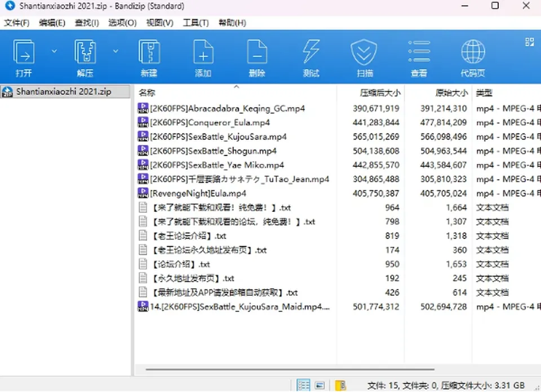
Task: Select the TuTao_Jean.mp4 file row
Action: tap(240, 179)
